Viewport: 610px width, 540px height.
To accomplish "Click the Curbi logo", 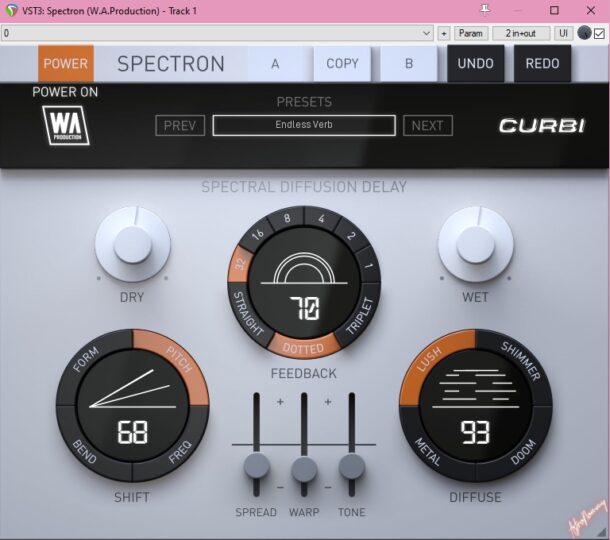I will click(x=540, y=126).
